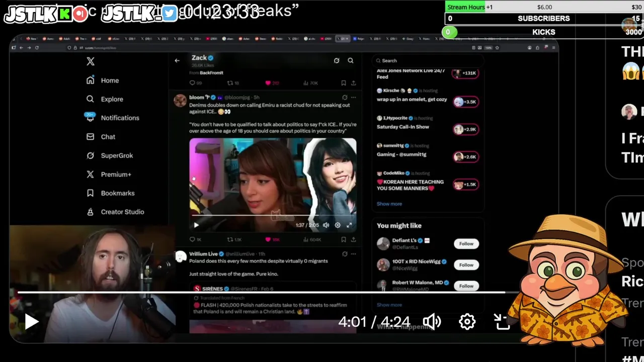Open Vrillium Live's avatar
The image size is (644, 362).
[180, 257]
